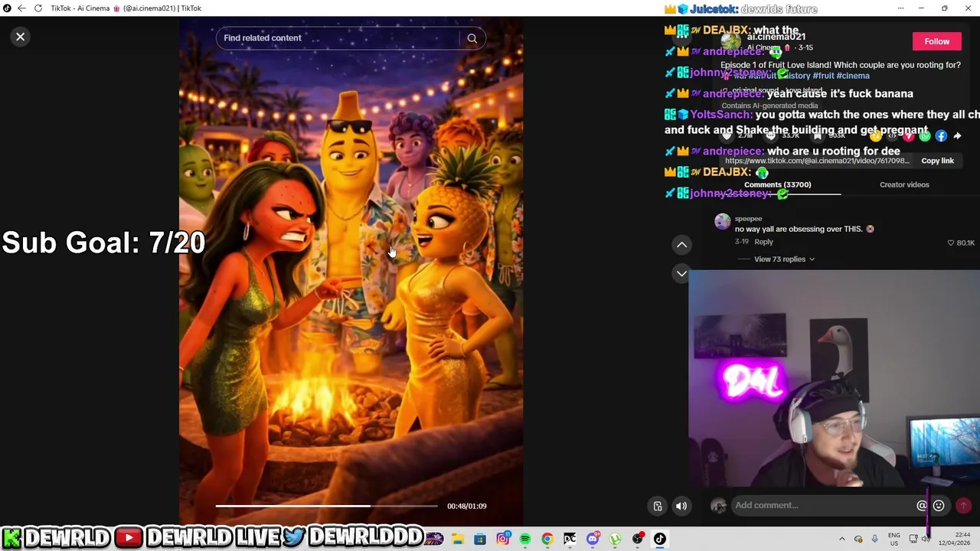This screenshot has height=551, width=980.
Task: Follow the ai.cinema021 account
Action: [936, 41]
